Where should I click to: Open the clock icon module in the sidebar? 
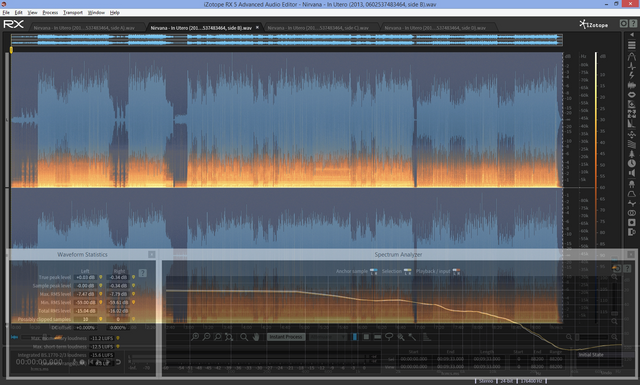(631, 163)
